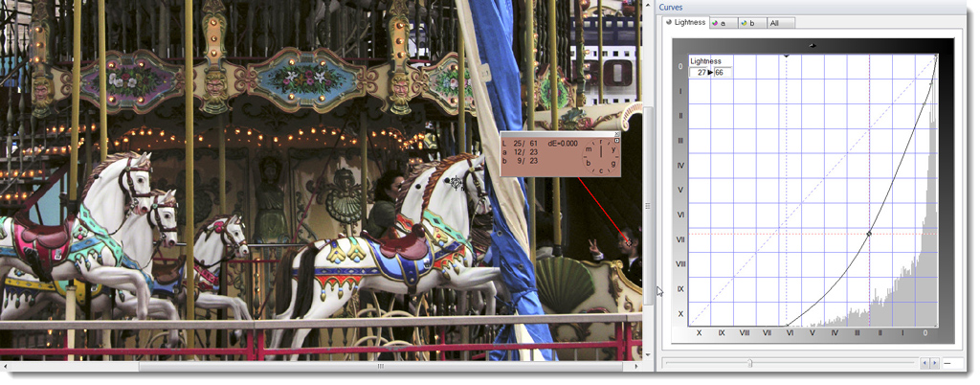
Task: Click the sample marker on the horse's head
Action: coord(457,183)
